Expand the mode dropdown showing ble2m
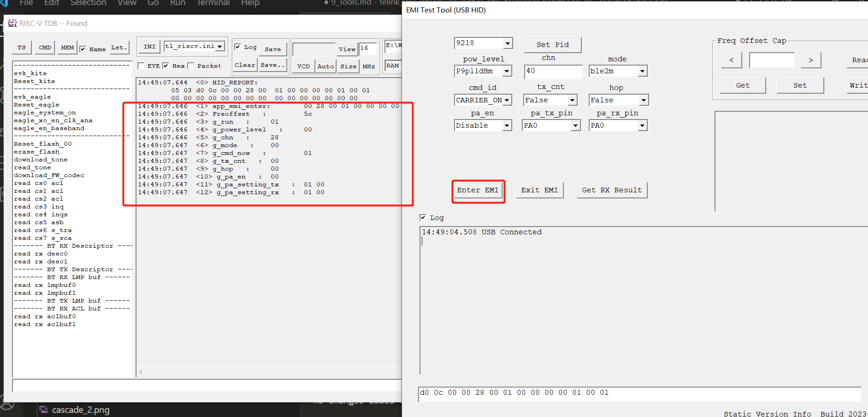Screen dimensions: 868x417 642,71
